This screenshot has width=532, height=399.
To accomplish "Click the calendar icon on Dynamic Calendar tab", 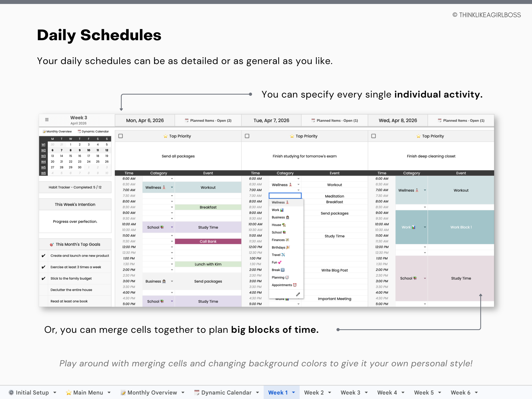I will point(197,392).
